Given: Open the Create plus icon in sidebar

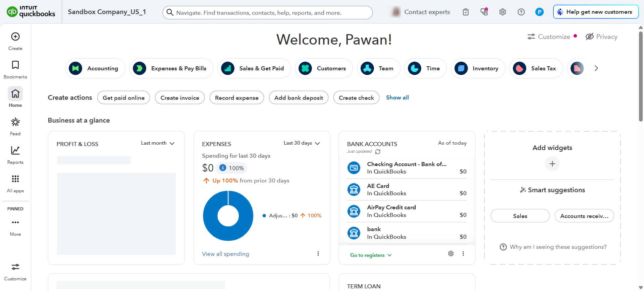Looking at the screenshot, I should point(15,37).
